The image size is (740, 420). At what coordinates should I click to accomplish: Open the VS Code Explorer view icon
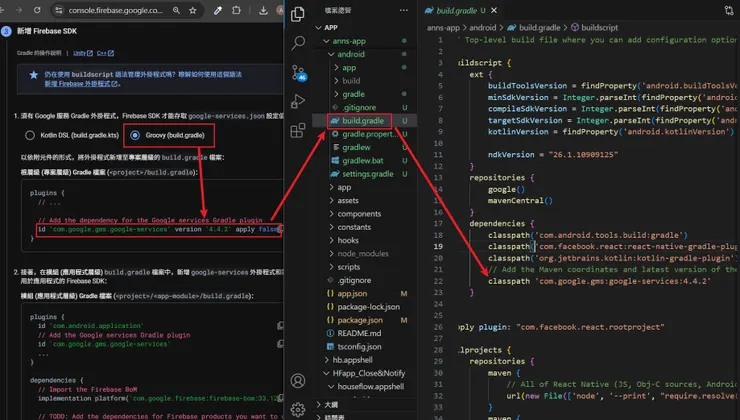tap(298, 14)
